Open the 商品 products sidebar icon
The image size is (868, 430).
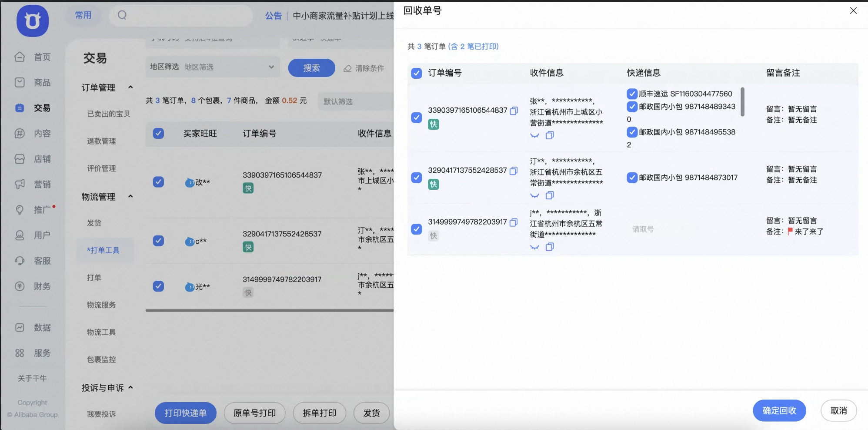point(20,82)
